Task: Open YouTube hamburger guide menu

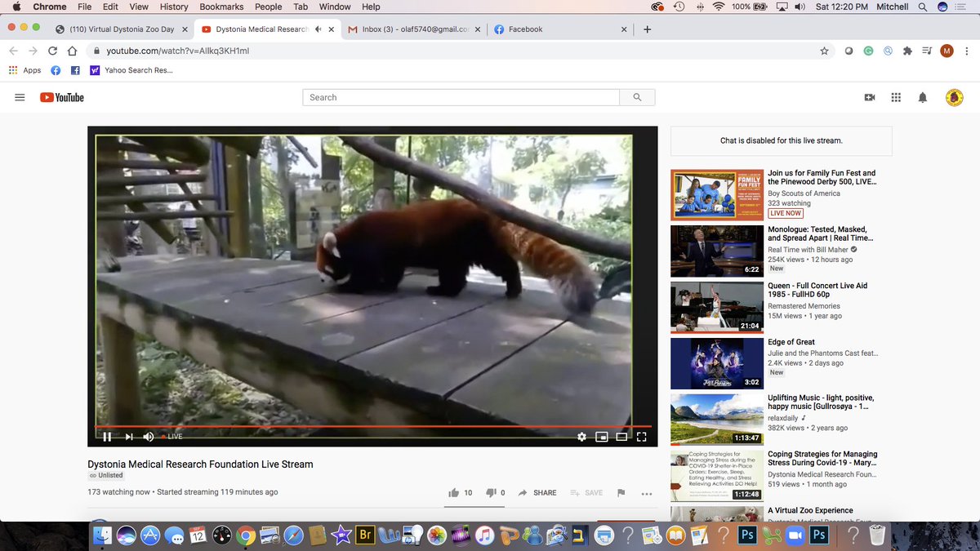Action: (x=20, y=97)
